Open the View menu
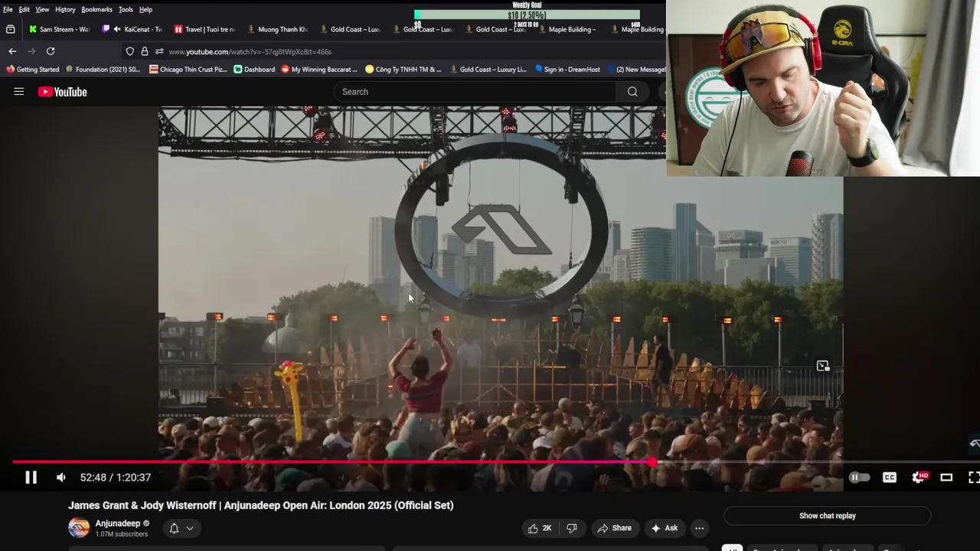 [42, 9]
